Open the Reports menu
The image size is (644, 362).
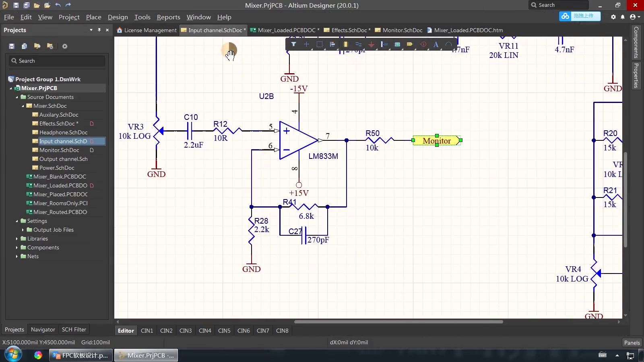[168, 17]
